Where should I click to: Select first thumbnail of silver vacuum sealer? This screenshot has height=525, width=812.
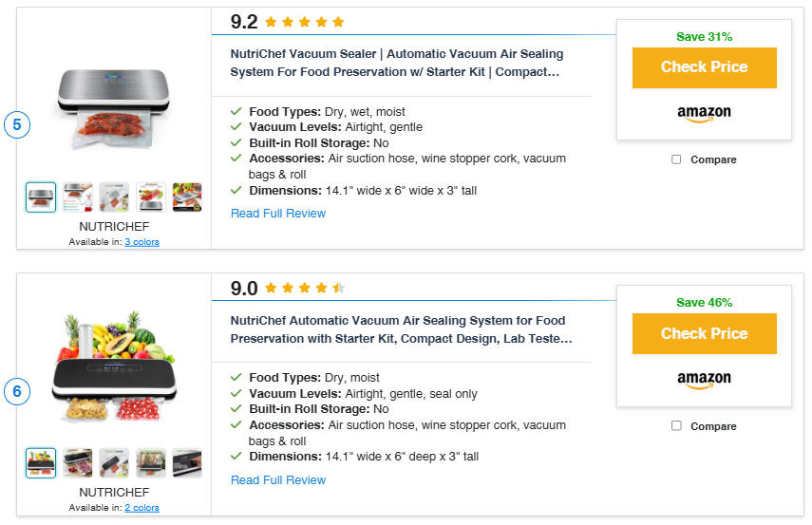41,197
